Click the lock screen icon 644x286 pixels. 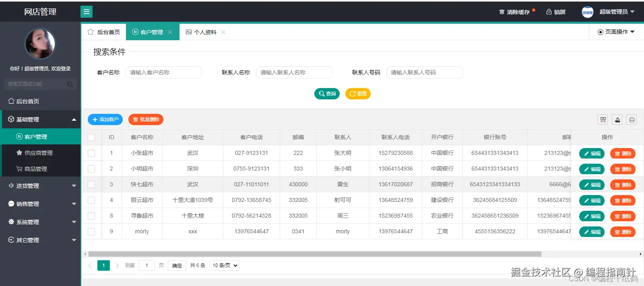(549, 12)
